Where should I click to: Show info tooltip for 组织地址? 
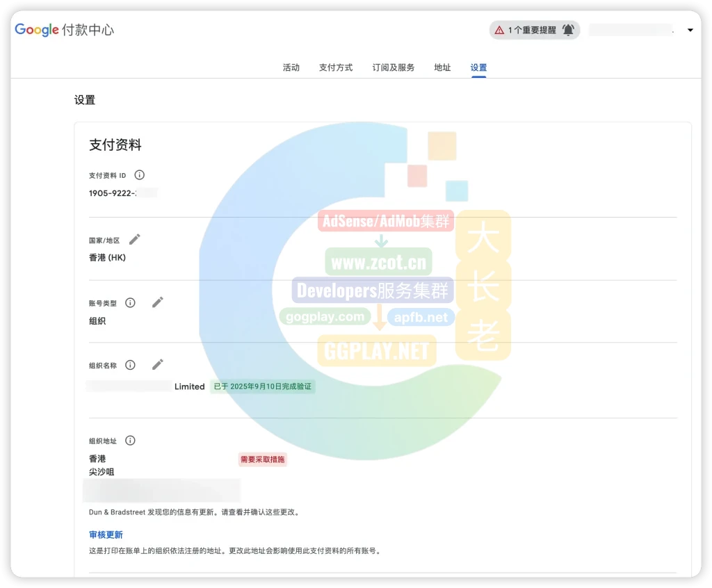[x=130, y=441]
